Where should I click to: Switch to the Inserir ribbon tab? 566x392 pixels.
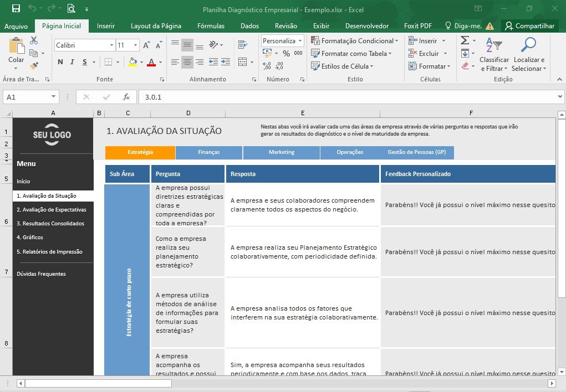click(x=106, y=26)
